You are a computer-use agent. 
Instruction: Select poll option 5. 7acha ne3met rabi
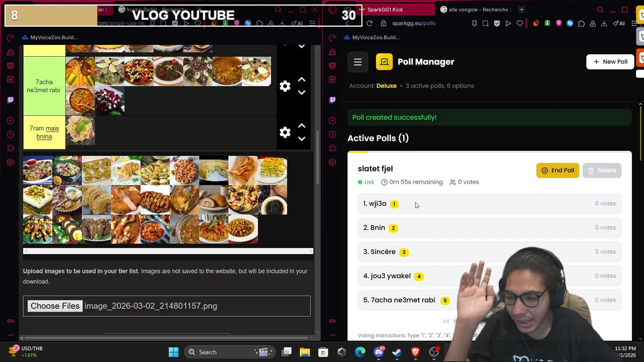pos(490,300)
